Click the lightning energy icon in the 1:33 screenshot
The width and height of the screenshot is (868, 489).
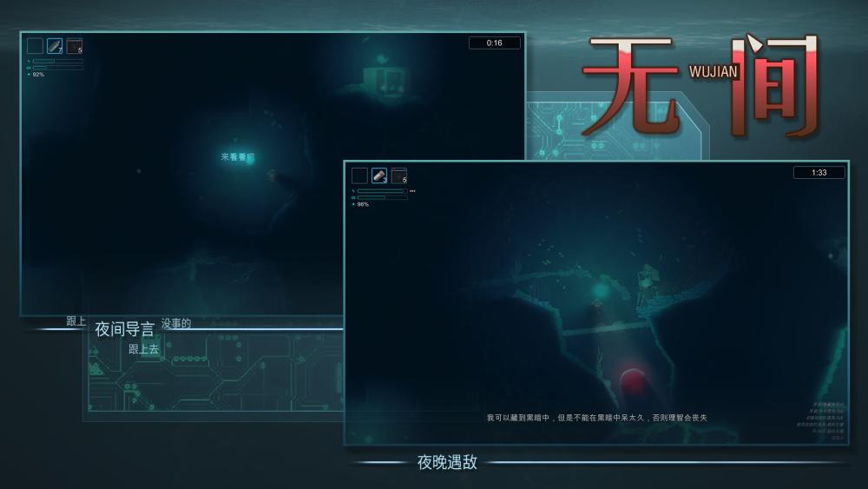pos(353,191)
